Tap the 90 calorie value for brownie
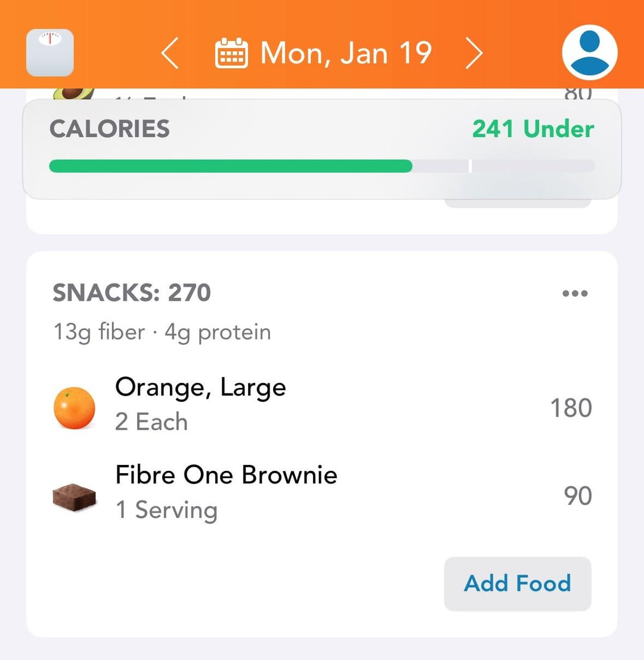The height and width of the screenshot is (660, 644). pos(577,496)
